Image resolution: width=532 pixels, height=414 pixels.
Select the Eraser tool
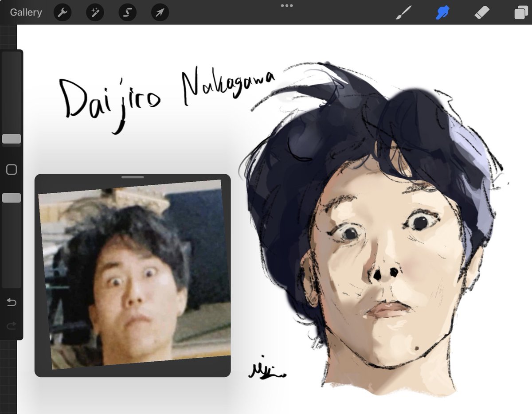pos(481,13)
